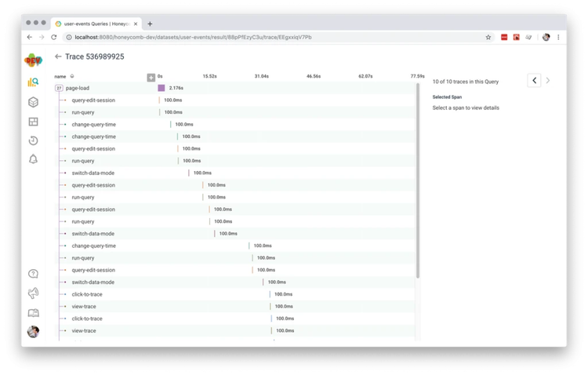Click the 31.04s timeline tick label
The height and width of the screenshot is (375, 588).
click(261, 76)
